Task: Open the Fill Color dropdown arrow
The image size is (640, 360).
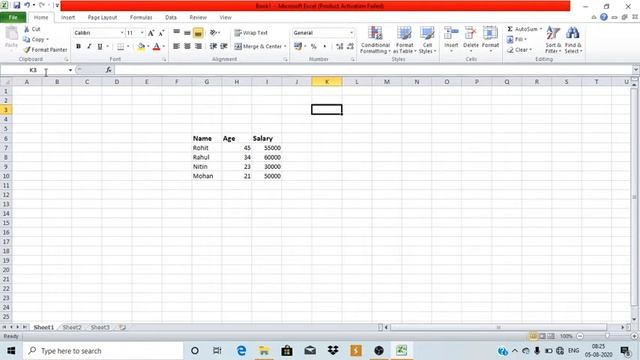Action: coord(148,47)
